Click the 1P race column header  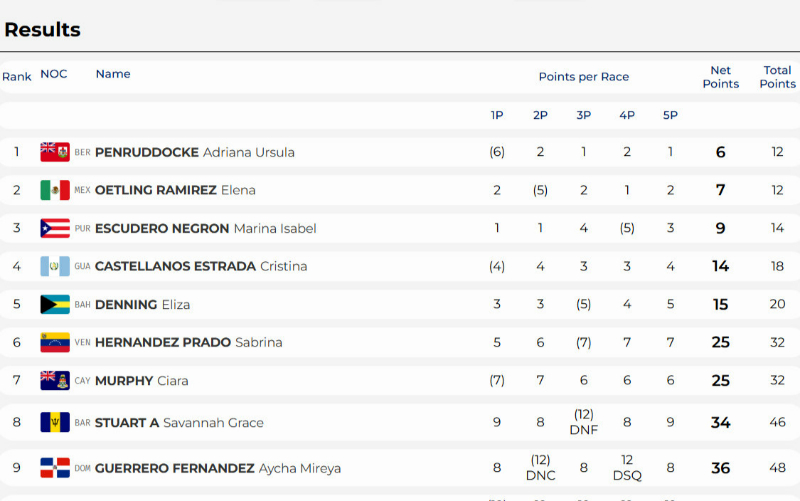point(497,115)
